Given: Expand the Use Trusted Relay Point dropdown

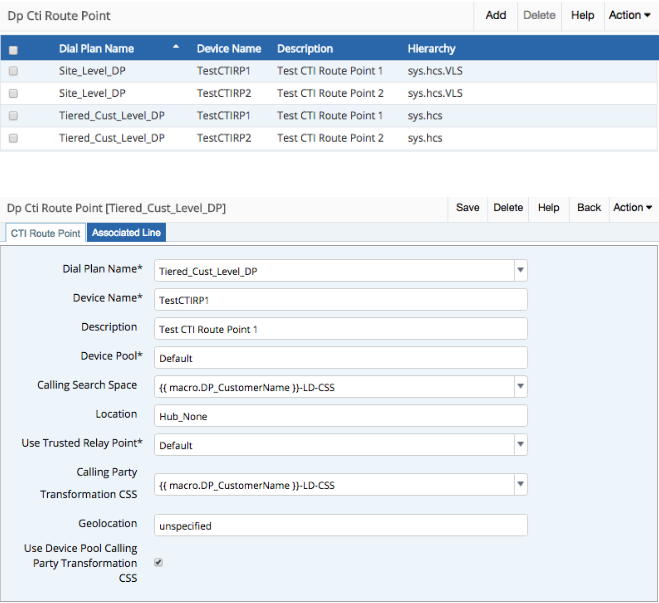Looking at the screenshot, I should 520,444.
